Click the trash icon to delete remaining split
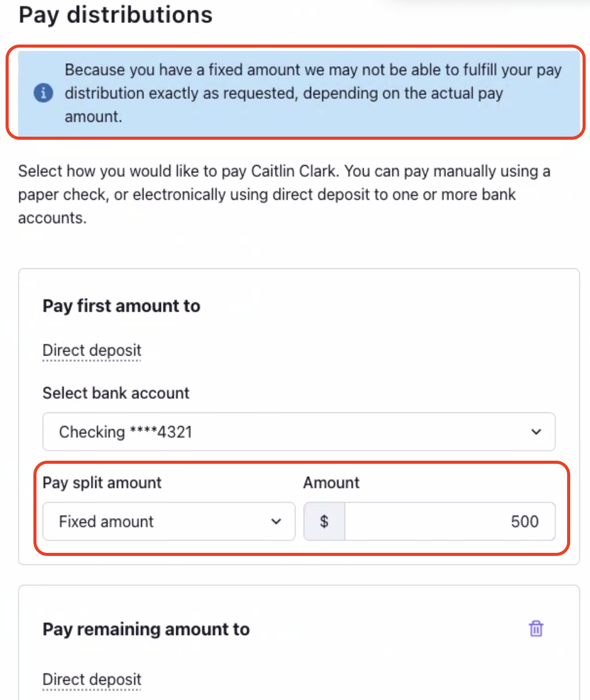This screenshot has height=700, width=590. click(x=536, y=629)
